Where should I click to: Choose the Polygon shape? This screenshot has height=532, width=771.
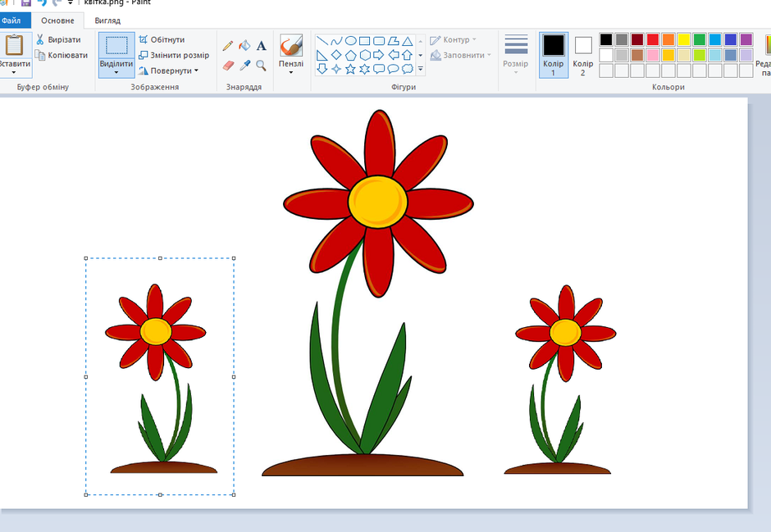(x=393, y=41)
